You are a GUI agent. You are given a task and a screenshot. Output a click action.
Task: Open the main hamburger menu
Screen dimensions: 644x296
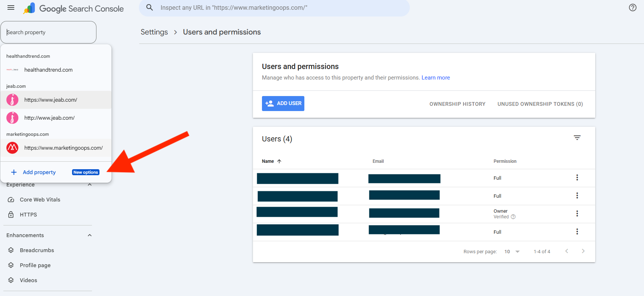point(11,8)
